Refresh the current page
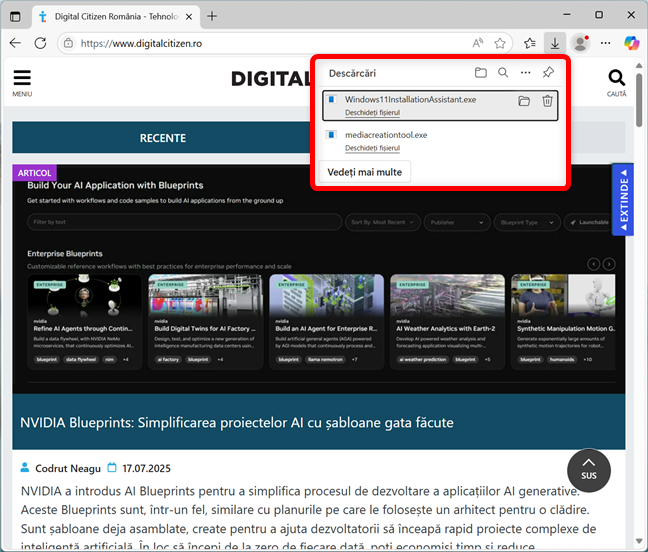Viewport: 648px width, 552px height. (x=40, y=44)
